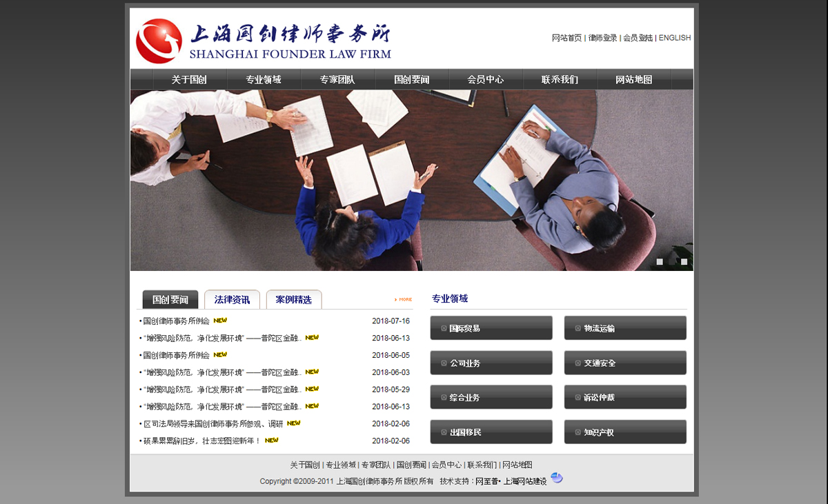The image size is (828, 504).
Task: Select the 国创要闻 news tab
Action: point(170,300)
